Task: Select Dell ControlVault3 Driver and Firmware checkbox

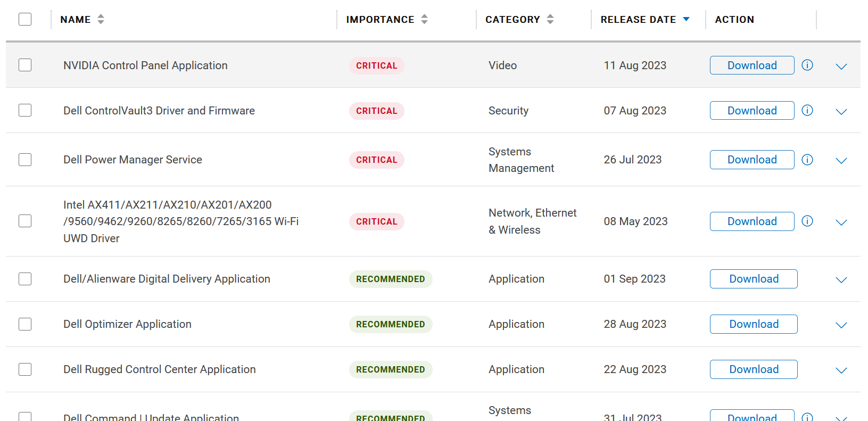Action: point(25,110)
